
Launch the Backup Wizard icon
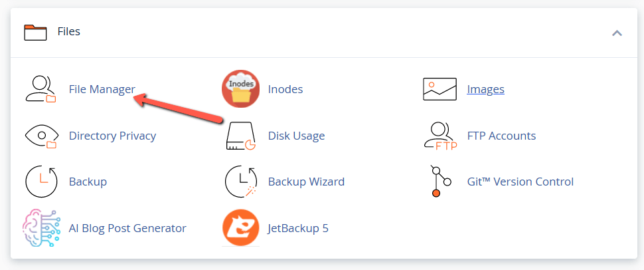(240, 182)
